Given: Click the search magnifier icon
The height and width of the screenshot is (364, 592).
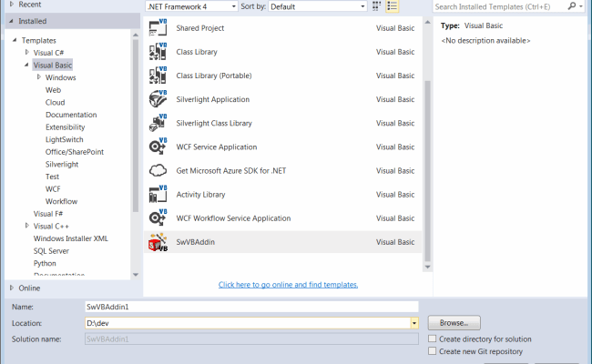Looking at the screenshot, I should pyautogui.click(x=572, y=6).
